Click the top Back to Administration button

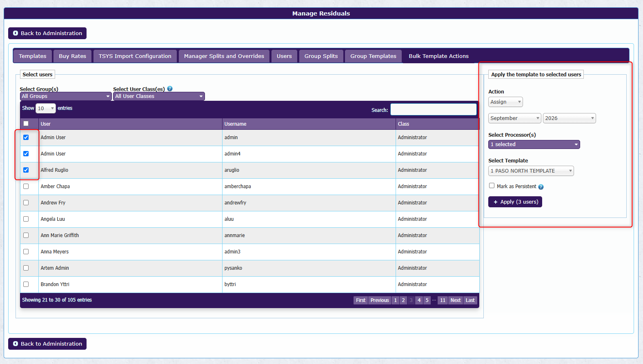point(47,33)
